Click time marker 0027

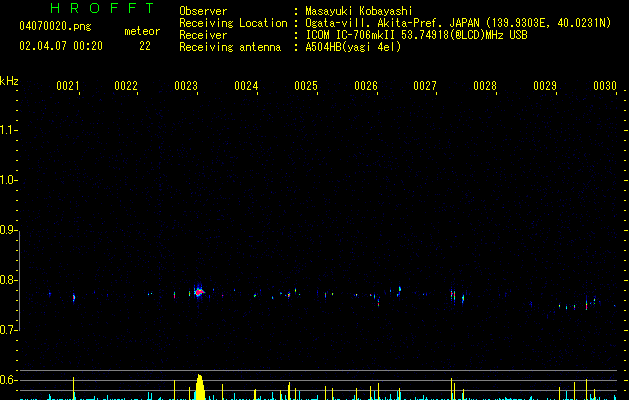(425, 86)
